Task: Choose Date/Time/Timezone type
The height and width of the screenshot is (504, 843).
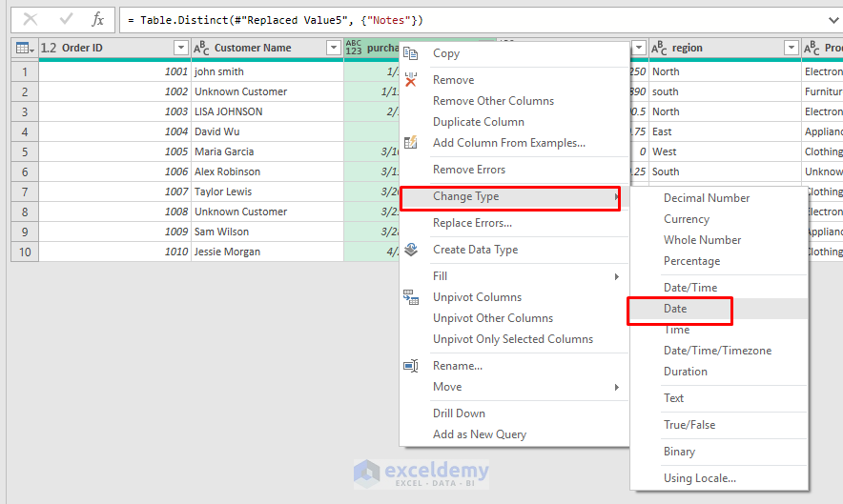Action: tap(719, 351)
